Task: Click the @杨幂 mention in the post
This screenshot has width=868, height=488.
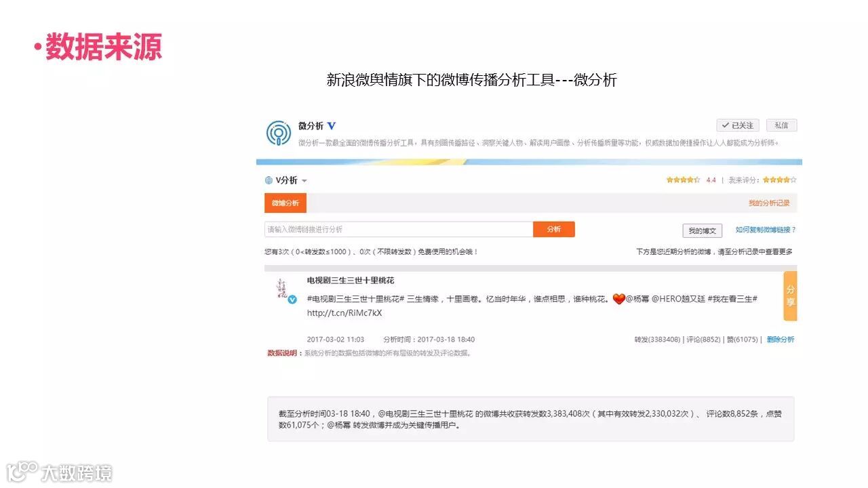Action: (x=637, y=299)
